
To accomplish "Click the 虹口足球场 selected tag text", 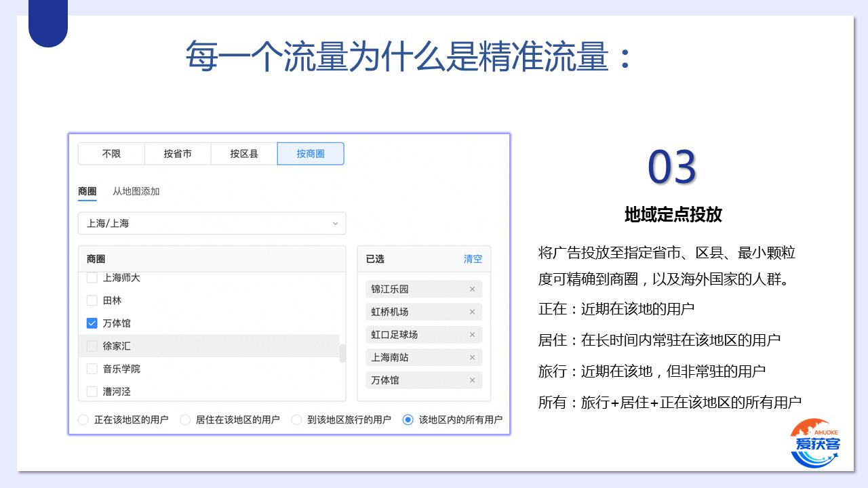I will (x=395, y=335).
